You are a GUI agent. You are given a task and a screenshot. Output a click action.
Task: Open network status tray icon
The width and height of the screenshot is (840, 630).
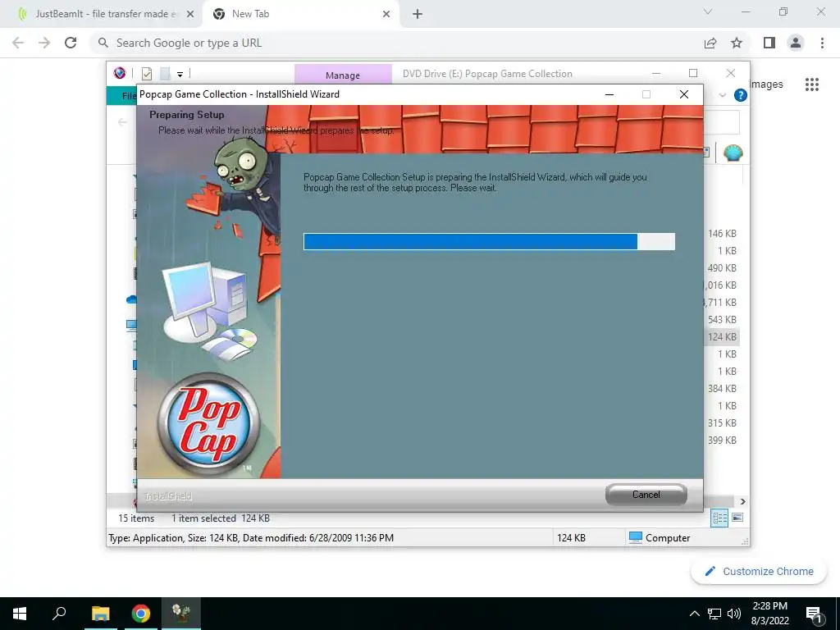pos(714,614)
